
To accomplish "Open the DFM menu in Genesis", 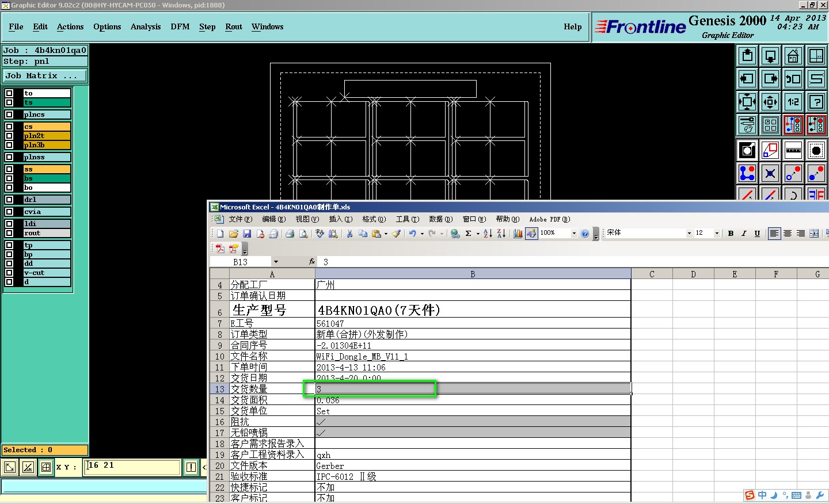I will pos(180,26).
